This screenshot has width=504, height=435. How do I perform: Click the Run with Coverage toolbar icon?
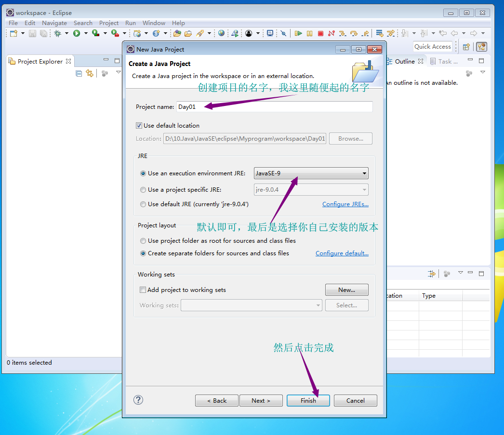(x=95, y=33)
